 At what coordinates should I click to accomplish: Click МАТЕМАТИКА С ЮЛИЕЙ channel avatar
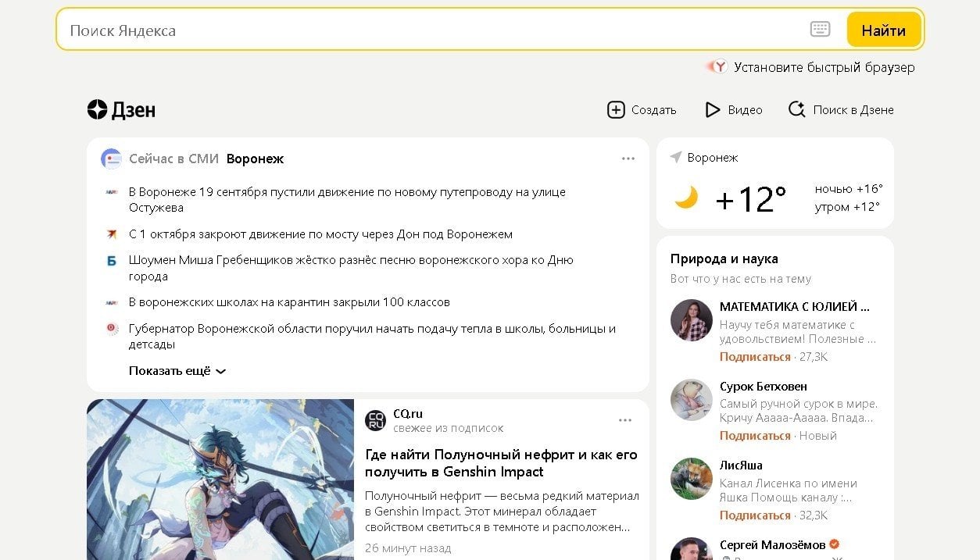(x=692, y=320)
